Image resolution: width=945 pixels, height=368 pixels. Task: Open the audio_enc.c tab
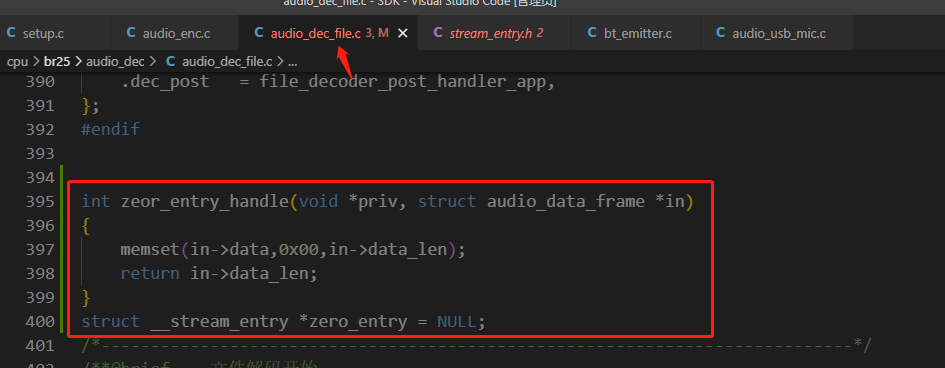(176, 34)
